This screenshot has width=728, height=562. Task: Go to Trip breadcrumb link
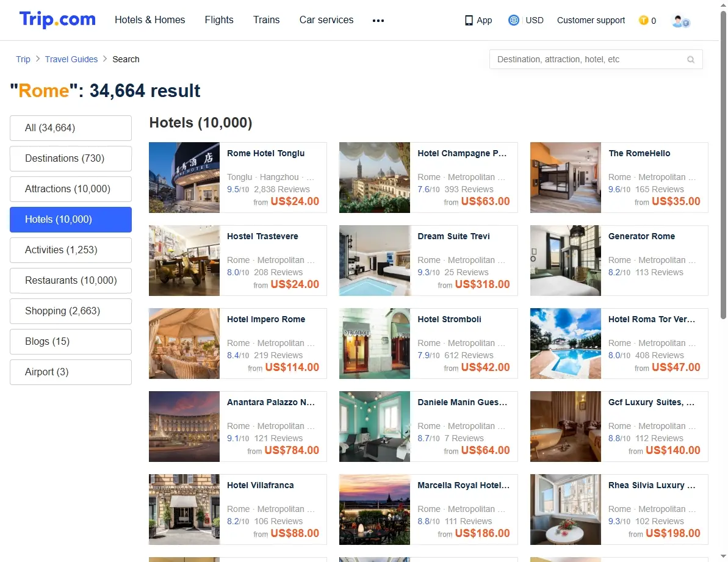click(x=23, y=59)
